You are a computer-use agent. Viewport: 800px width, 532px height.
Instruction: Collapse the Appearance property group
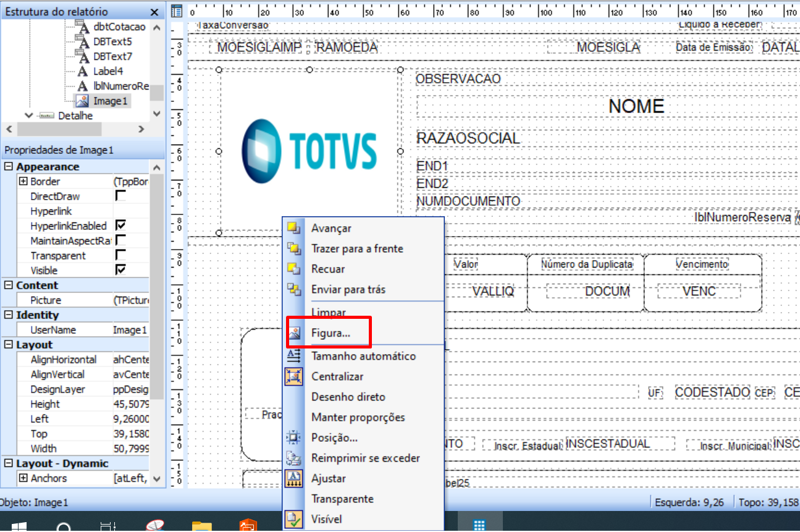point(9,167)
